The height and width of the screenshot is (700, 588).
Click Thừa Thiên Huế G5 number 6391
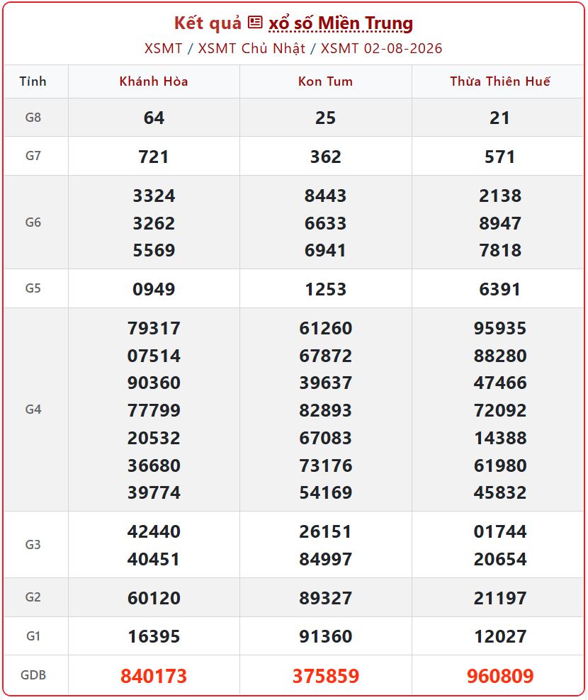[x=500, y=289]
